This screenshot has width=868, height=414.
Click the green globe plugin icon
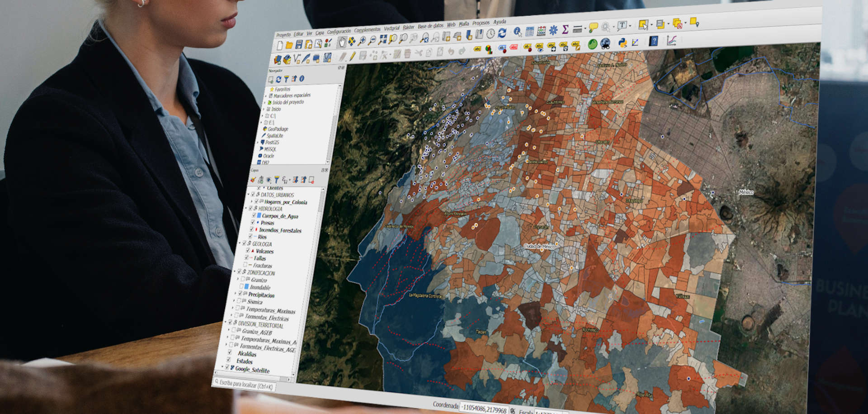pos(593,44)
